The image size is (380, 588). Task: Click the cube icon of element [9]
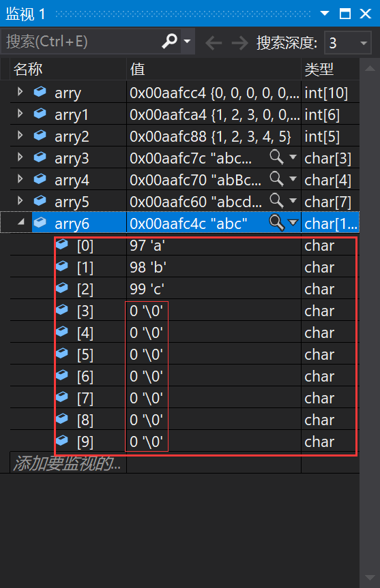click(x=62, y=440)
